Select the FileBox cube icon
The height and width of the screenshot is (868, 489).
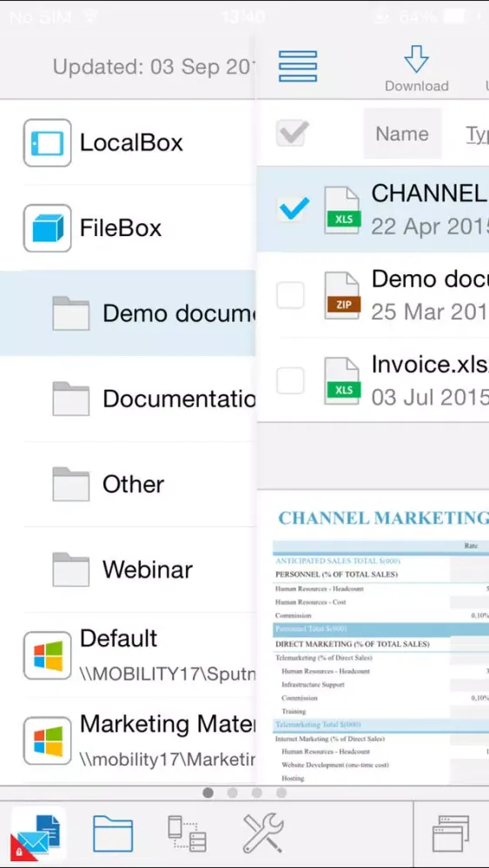(47, 228)
